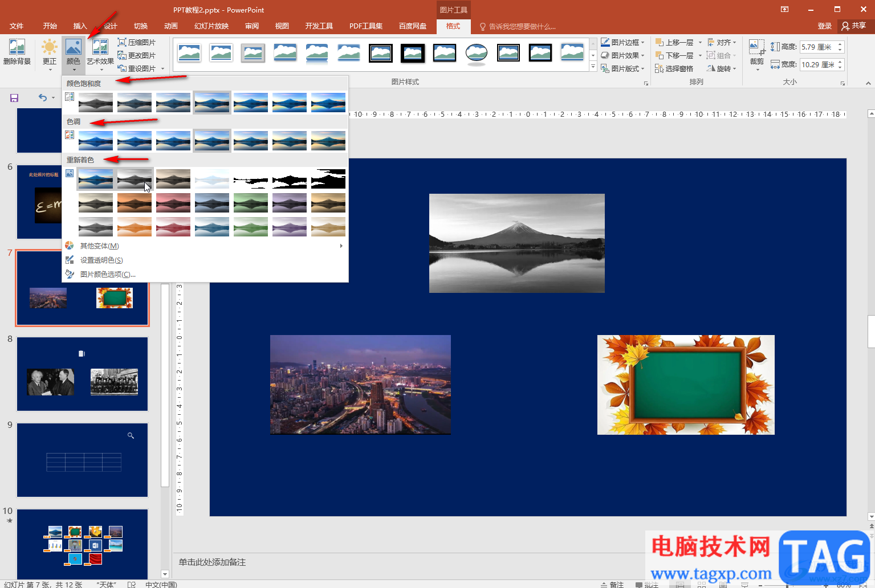Select the city night picture on slide
The width and height of the screenshot is (875, 588).
click(x=360, y=385)
